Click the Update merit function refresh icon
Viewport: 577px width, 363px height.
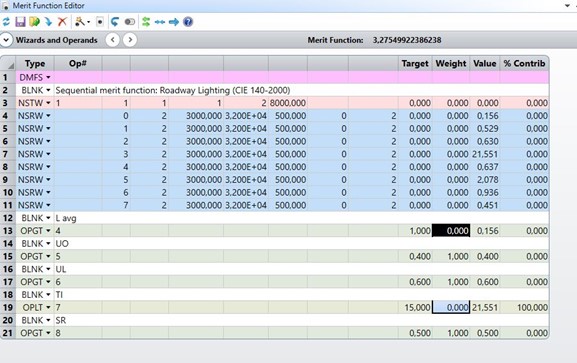coord(6,22)
